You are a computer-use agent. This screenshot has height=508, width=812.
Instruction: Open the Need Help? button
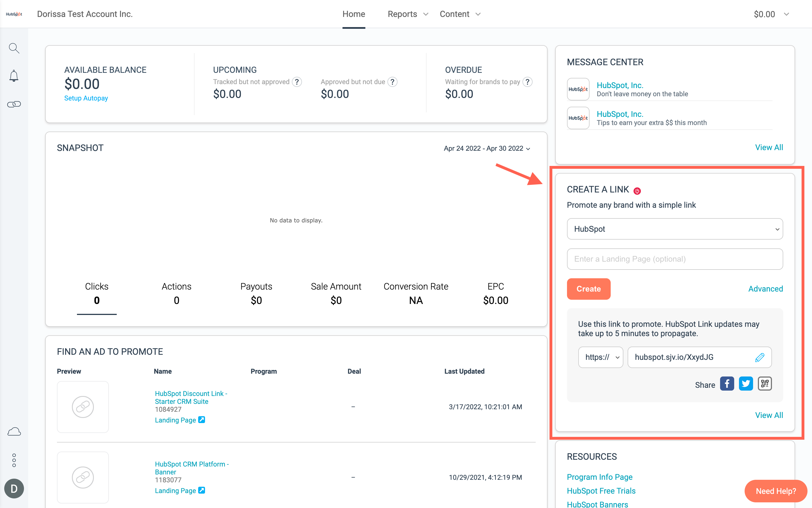pyautogui.click(x=776, y=491)
